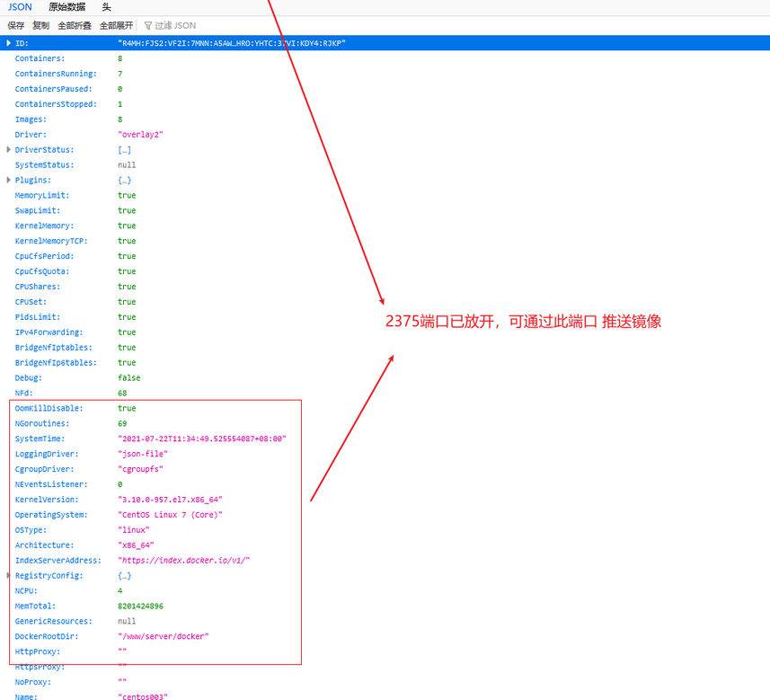Select the CpuCfsPeriod key
The height and width of the screenshot is (700, 770).
45,256
